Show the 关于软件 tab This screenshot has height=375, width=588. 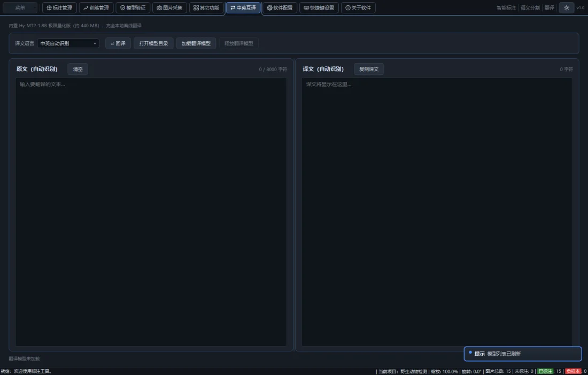(x=358, y=8)
